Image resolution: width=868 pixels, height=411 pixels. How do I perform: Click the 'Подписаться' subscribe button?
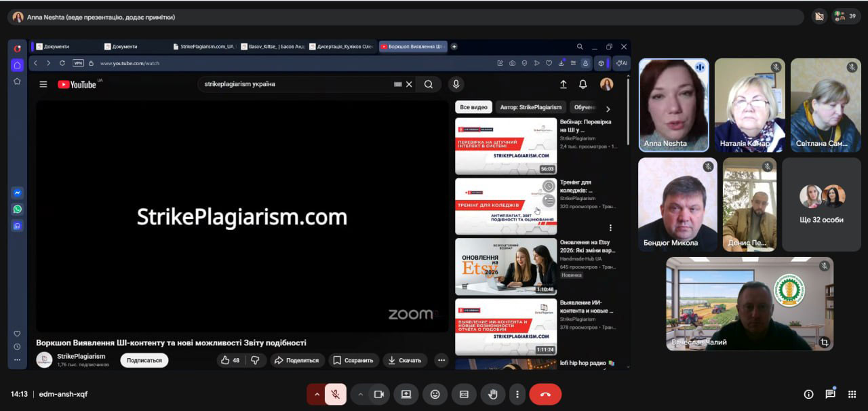(x=144, y=360)
